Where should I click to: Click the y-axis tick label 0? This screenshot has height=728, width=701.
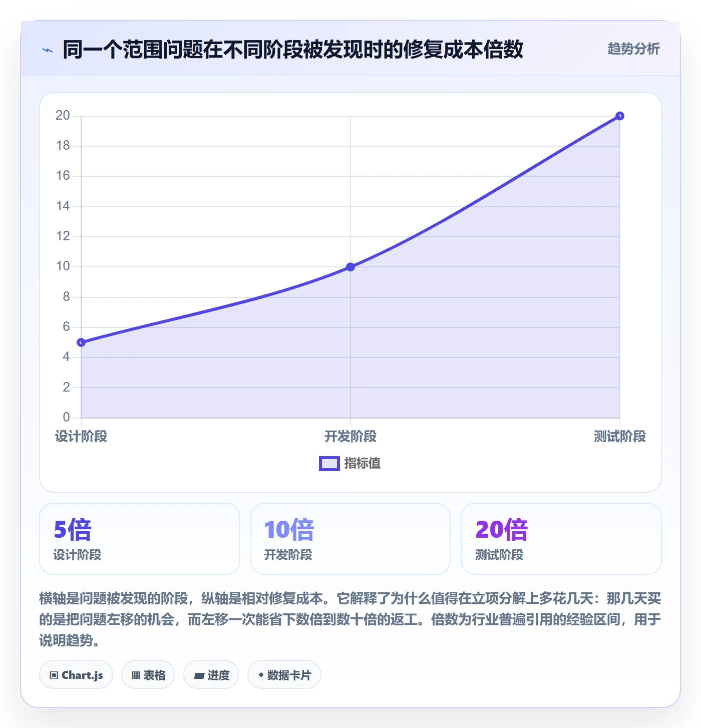[x=67, y=417]
